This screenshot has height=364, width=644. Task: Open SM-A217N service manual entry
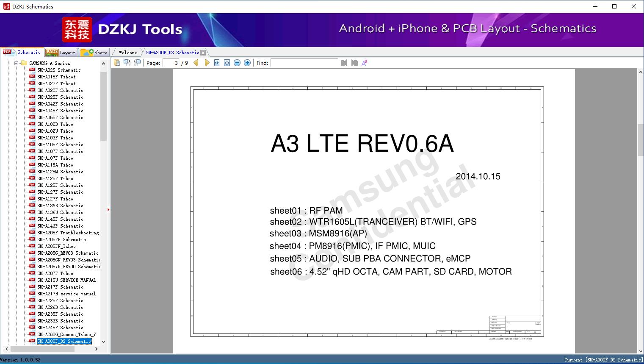(66, 294)
